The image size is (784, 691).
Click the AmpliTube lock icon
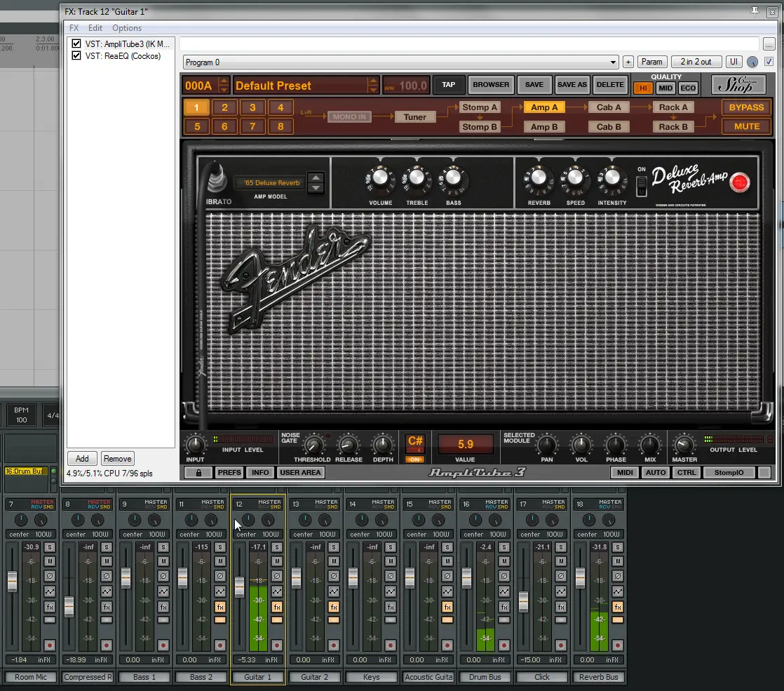198,472
